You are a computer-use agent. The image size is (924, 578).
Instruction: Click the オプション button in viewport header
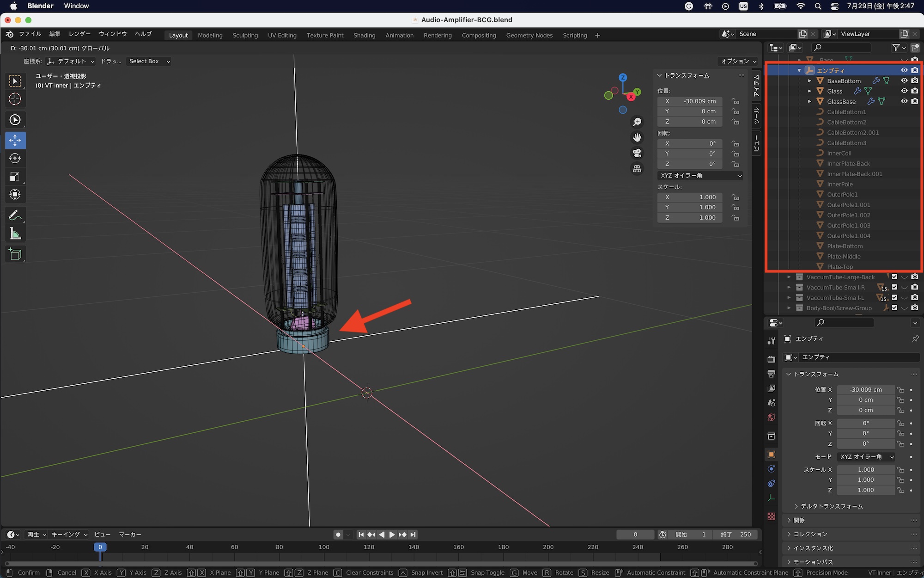click(x=738, y=61)
